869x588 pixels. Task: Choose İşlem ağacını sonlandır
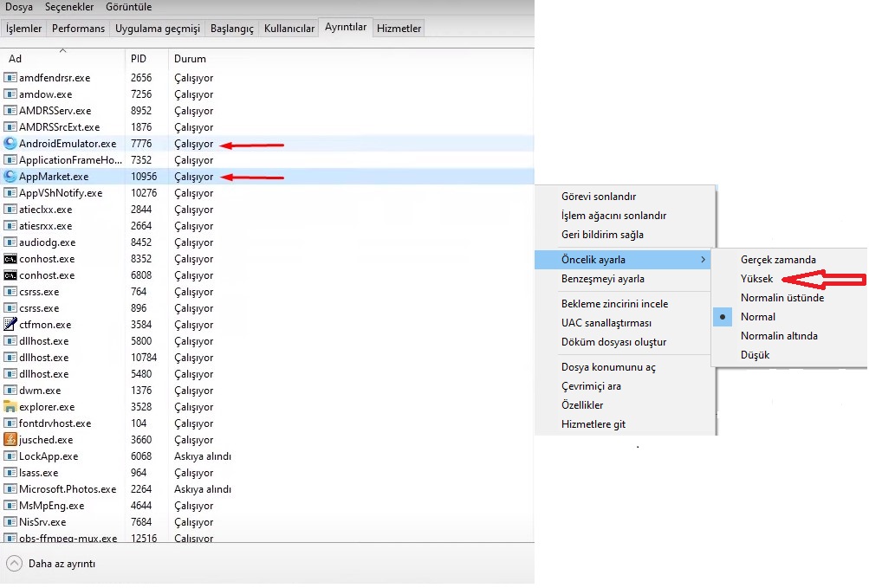click(613, 215)
